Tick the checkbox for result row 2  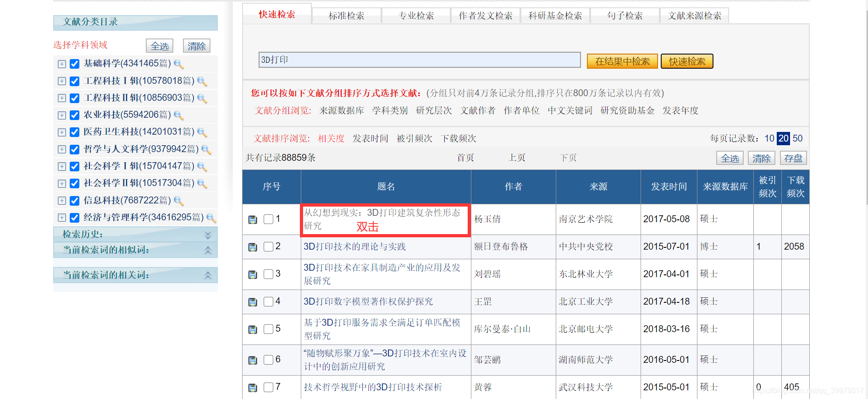[x=269, y=246]
